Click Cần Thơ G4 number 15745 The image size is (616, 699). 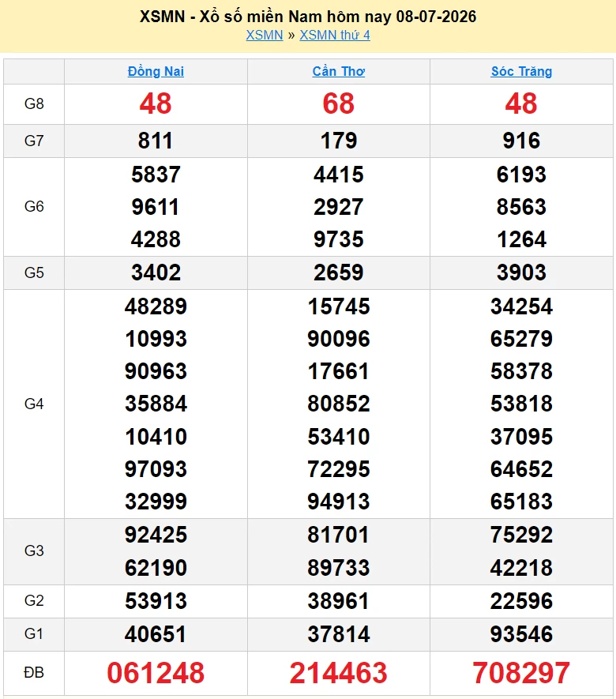339,306
